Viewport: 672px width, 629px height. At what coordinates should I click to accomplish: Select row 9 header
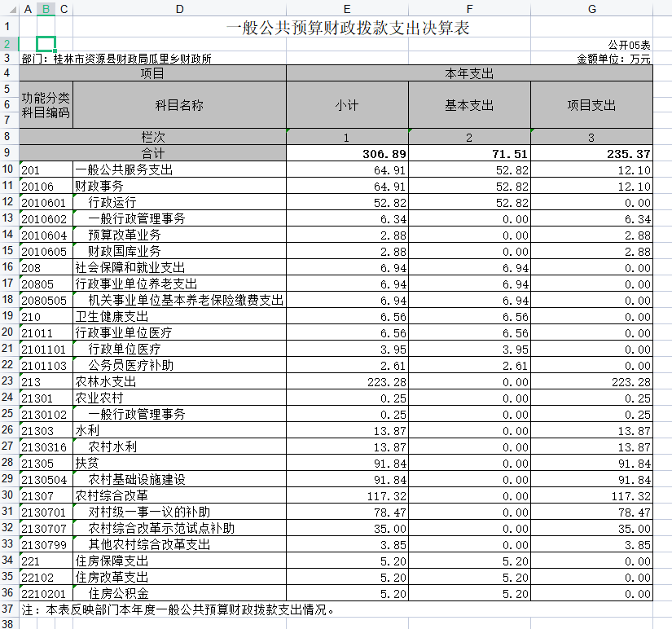click(8, 153)
